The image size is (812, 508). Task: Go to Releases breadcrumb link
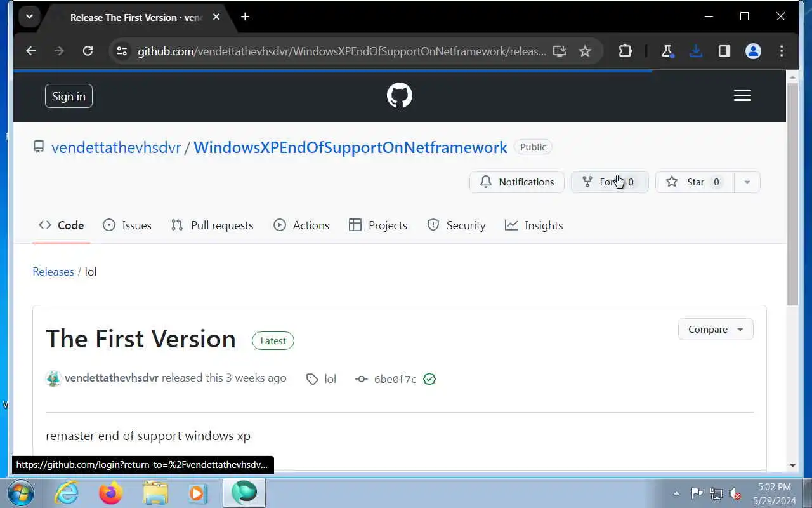(x=53, y=272)
